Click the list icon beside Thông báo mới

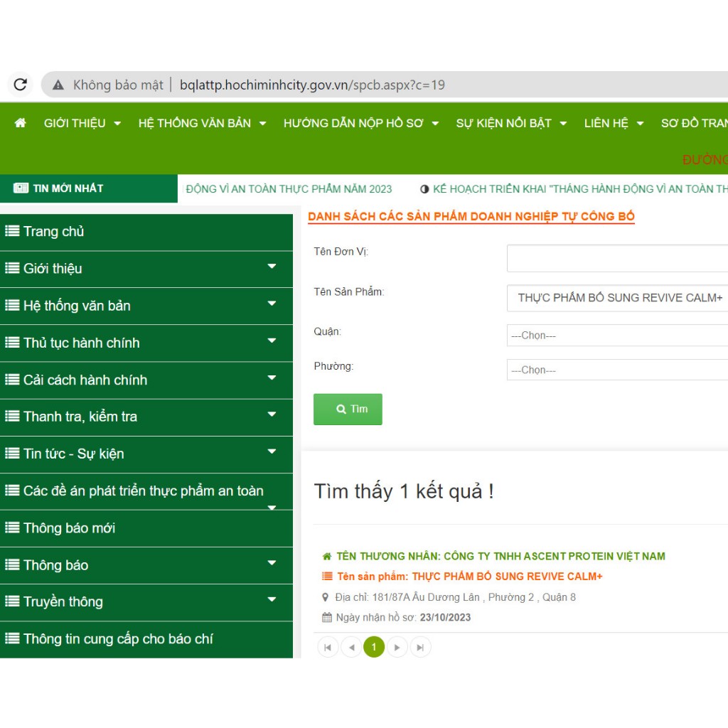12,528
